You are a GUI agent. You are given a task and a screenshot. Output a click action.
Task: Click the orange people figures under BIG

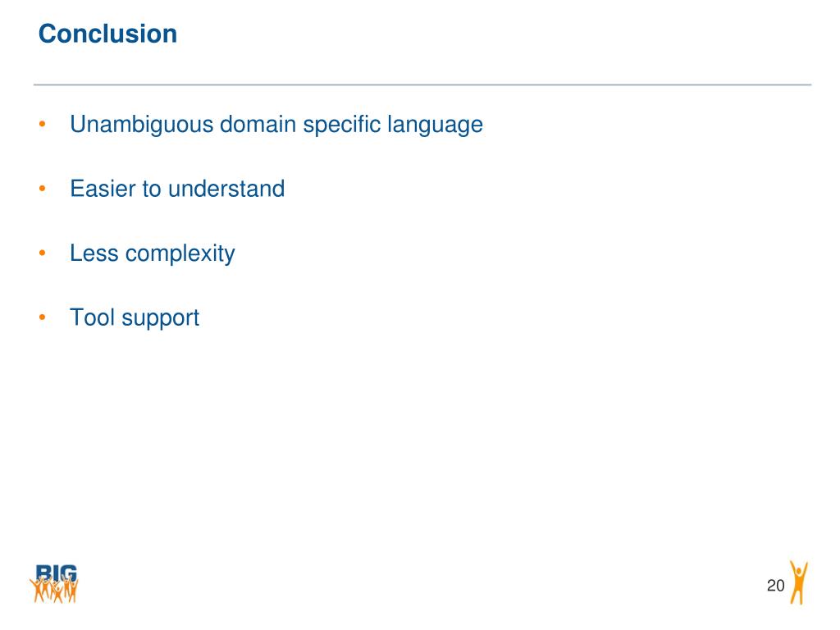[54, 591]
